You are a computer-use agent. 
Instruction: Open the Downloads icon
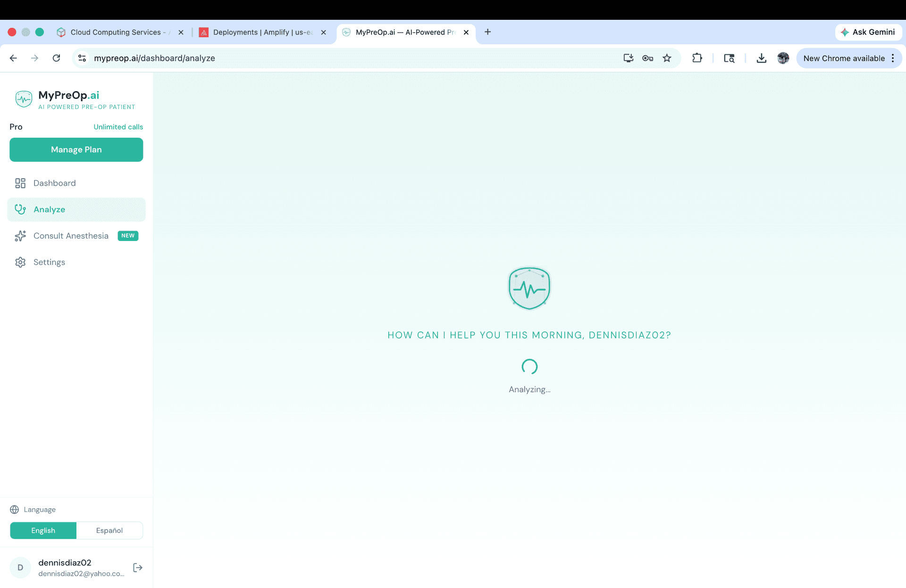761,58
